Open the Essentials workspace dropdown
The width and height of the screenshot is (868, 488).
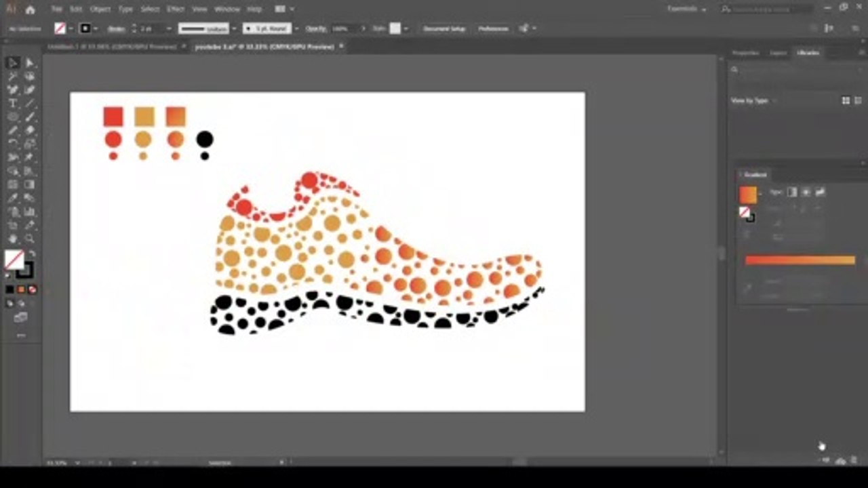pos(686,9)
